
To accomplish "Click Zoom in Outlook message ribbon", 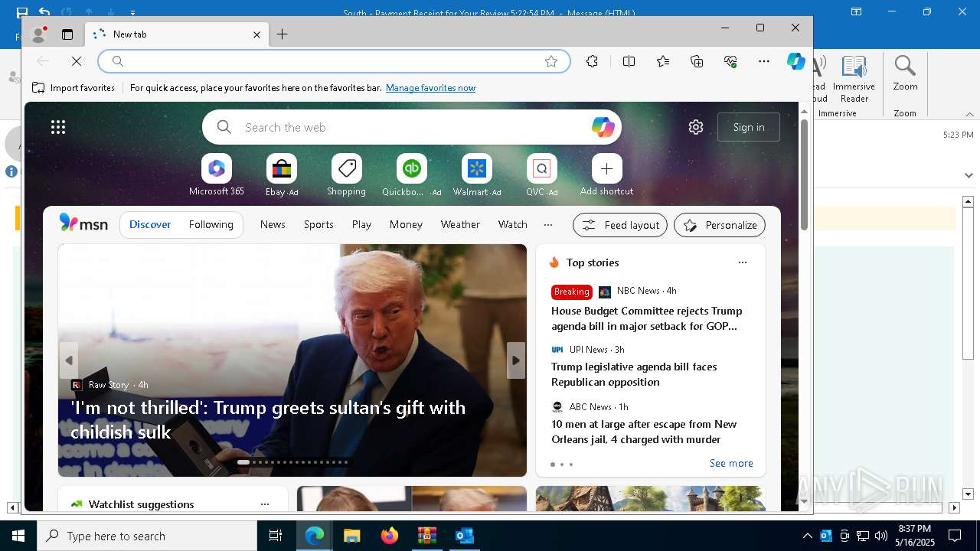I will [x=905, y=74].
